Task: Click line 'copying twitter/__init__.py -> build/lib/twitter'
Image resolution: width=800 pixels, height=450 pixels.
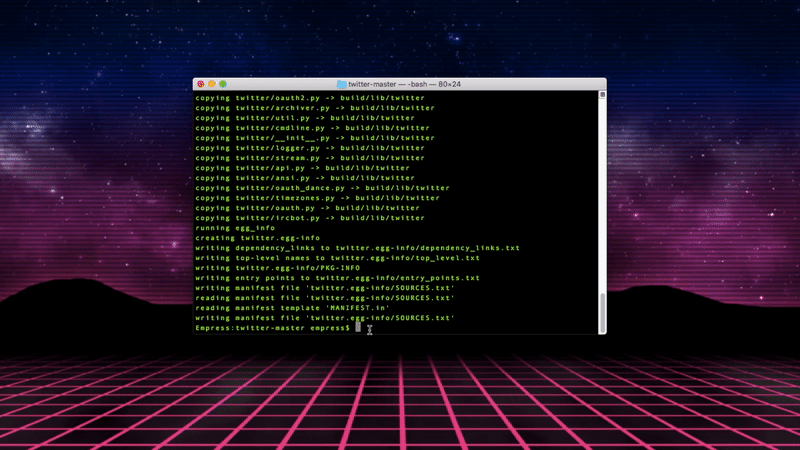Action: click(315, 138)
